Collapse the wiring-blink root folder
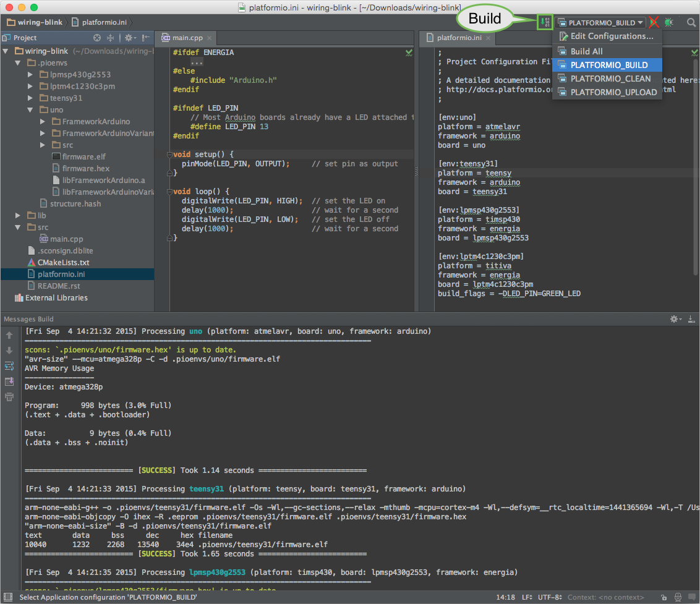This screenshot has height=604, width=700. (x=6, y=51)
